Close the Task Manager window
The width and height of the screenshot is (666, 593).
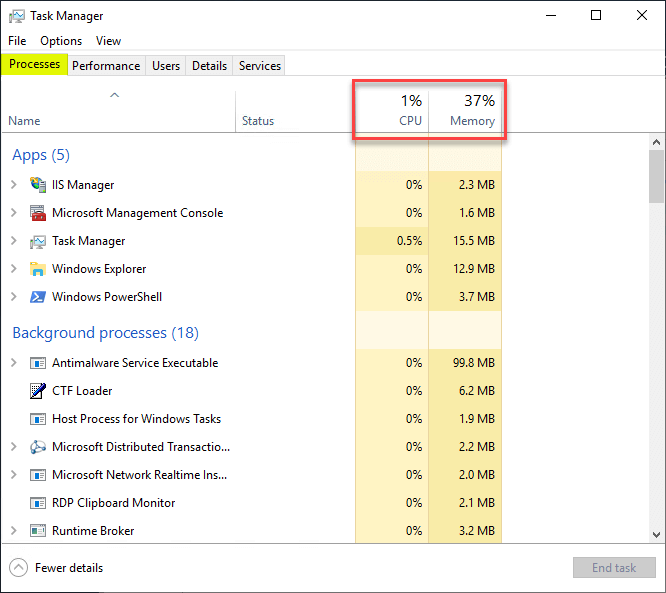(642, 16)
